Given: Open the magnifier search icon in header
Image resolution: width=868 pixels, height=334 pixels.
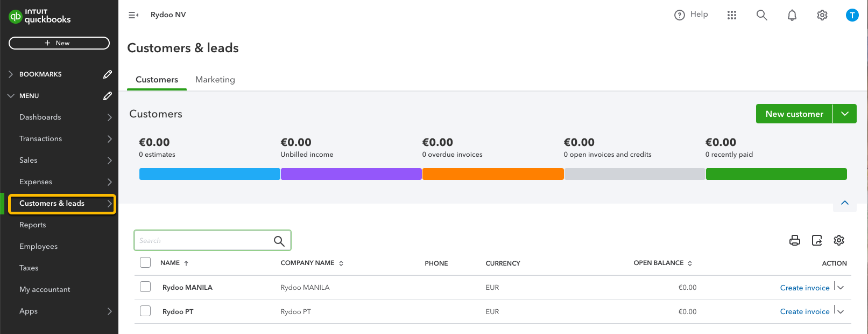Looking at the screenshot, I should coord(762,15).
